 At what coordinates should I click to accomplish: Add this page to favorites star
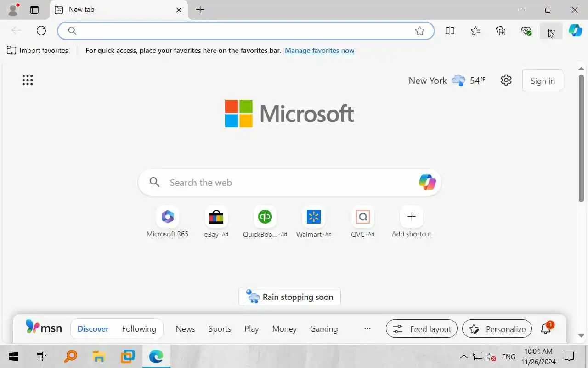[420, 31]
